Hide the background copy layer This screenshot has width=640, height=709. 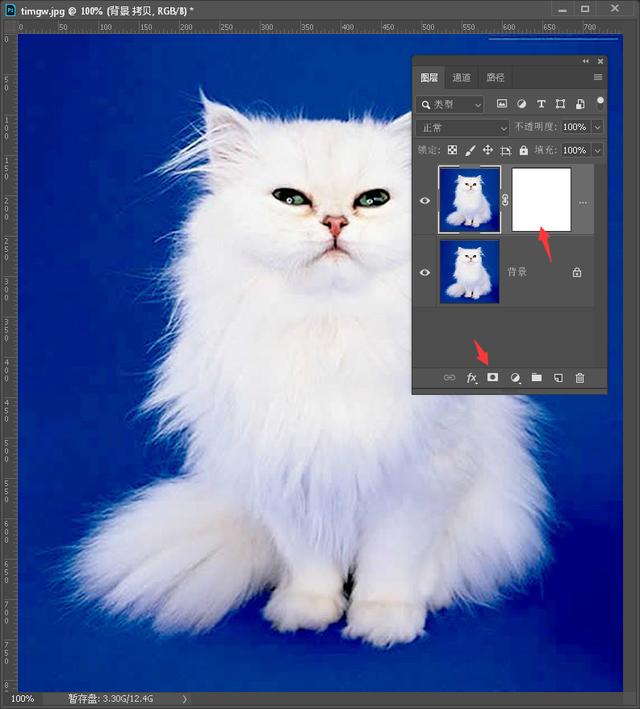coord(425,200)
